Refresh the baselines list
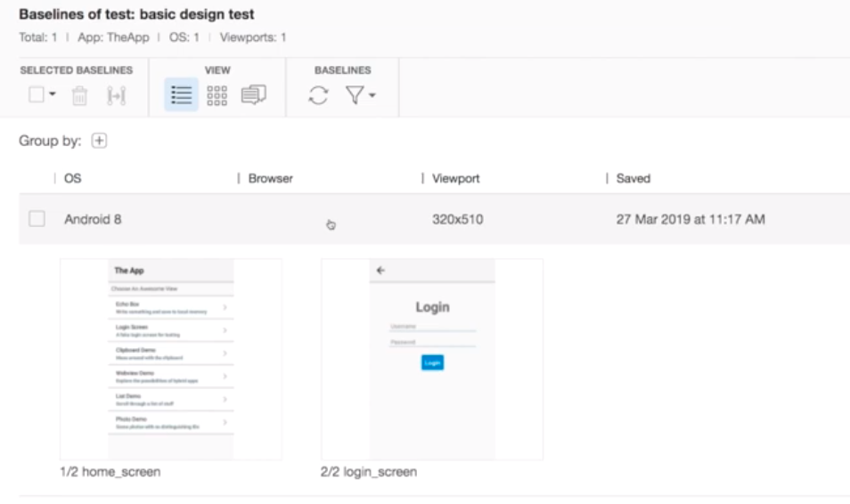 click(318, 95)
